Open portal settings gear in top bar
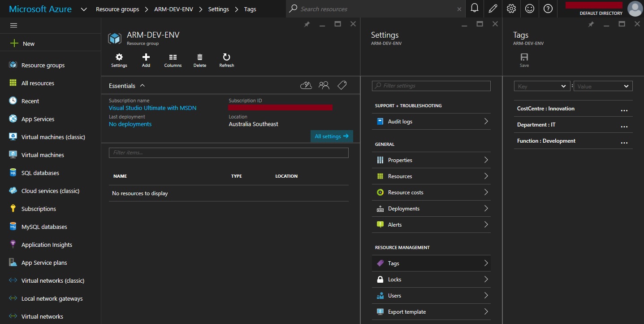The width and height of the screenshot is (644, 324). coord(511,9)
